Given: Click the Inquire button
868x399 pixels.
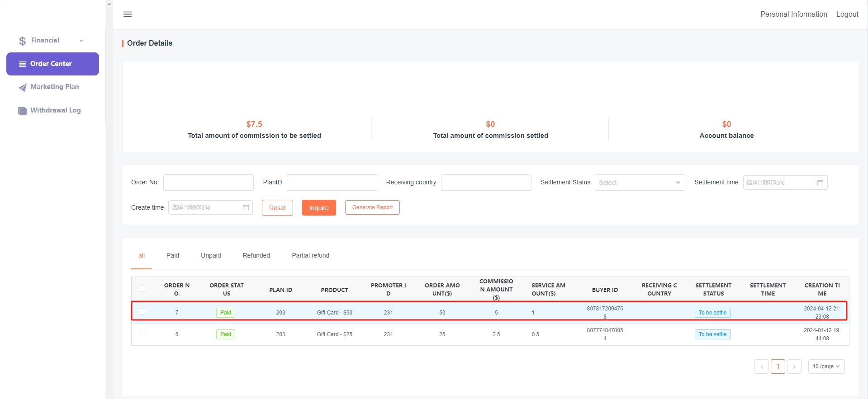Looking at the screenshot, I should [319, 208].
